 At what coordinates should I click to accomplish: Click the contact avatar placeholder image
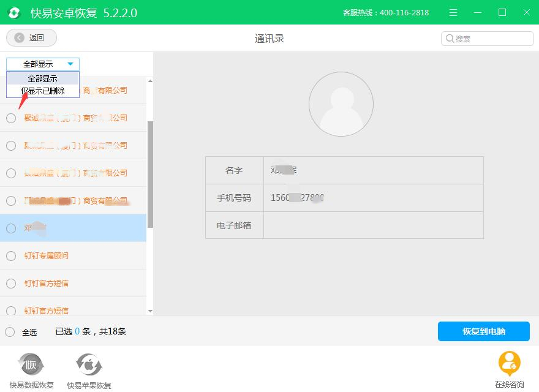[341, 104]
